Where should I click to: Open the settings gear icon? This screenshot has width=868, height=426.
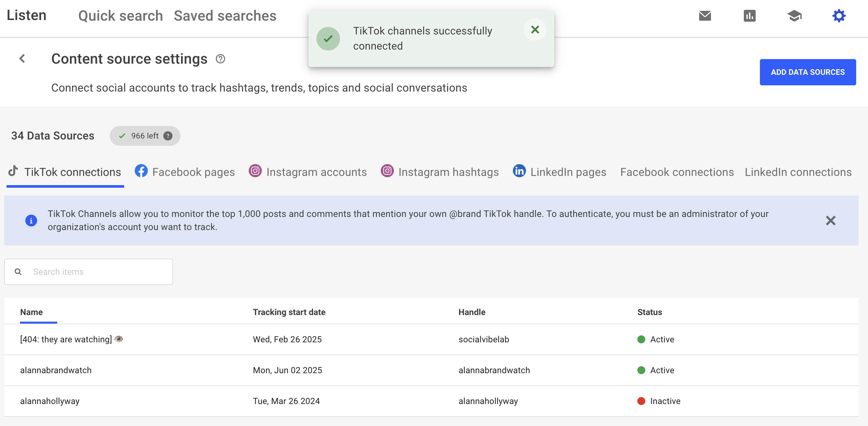tap(839, 16)
